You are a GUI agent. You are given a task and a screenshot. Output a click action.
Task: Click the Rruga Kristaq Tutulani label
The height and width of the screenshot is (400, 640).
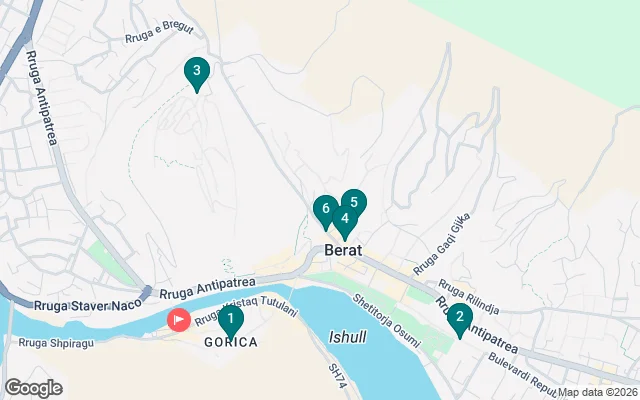(x=246, y=310)
